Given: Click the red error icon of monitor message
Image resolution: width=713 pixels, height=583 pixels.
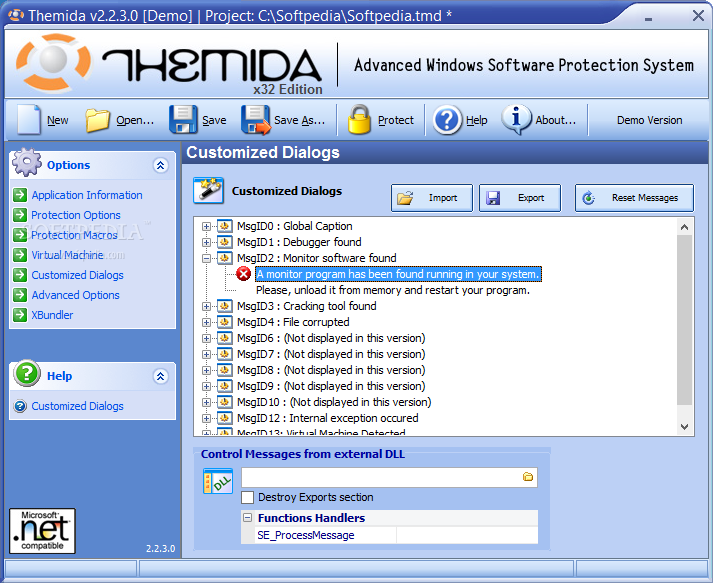Looking at the screenshot, I should [x=244, y=274].
